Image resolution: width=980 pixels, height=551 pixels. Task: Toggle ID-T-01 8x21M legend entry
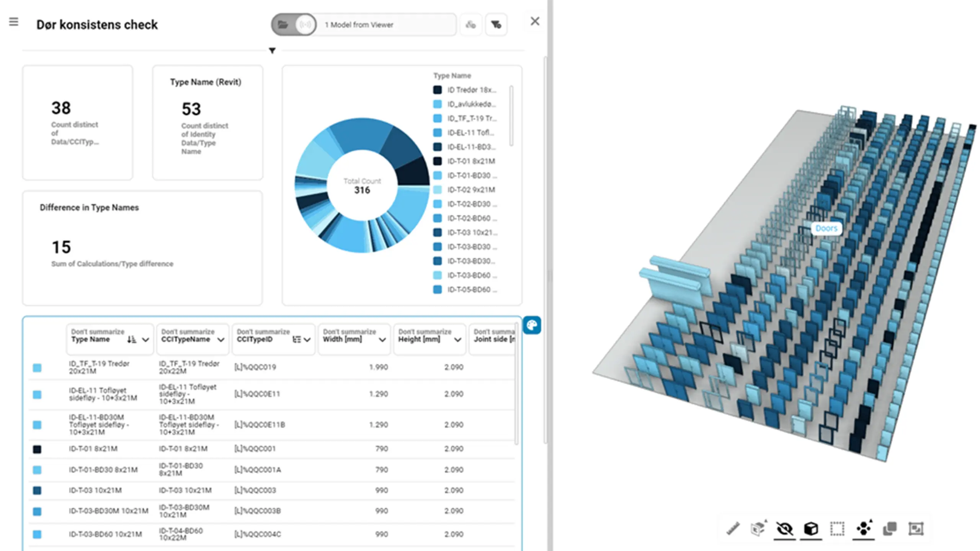tap(464, 161)
